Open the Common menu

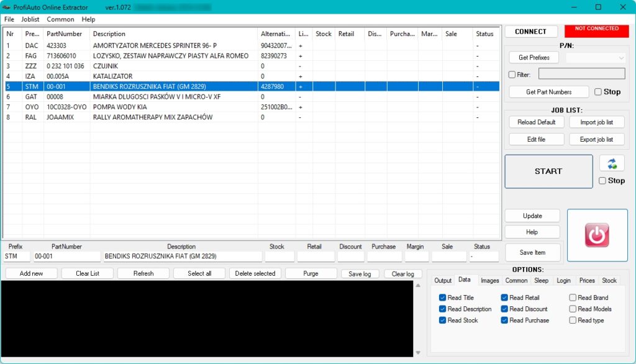pos(60,19)
